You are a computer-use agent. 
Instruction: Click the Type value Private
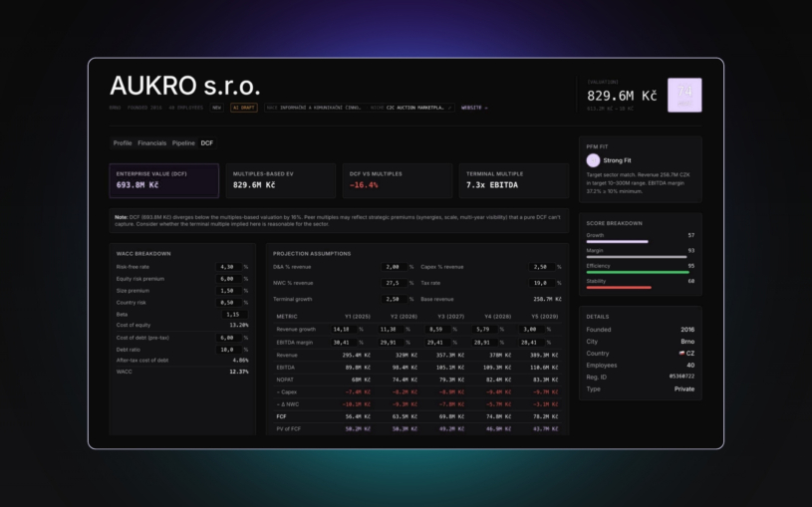click(x=684, y=388)
